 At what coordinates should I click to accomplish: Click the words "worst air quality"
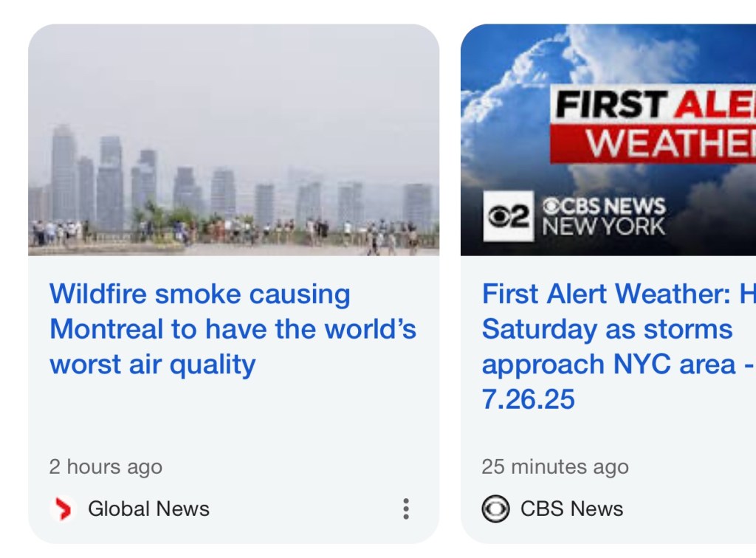click(x=153, y=365)
